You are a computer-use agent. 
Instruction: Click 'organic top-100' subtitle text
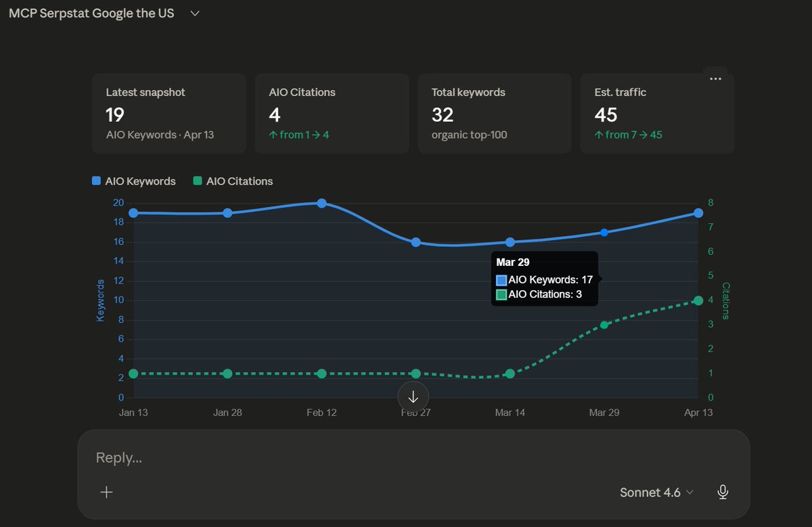tap(470, 135)
